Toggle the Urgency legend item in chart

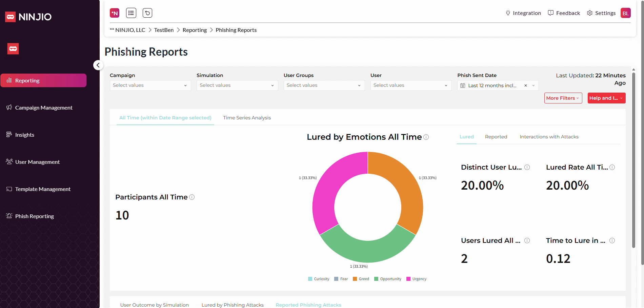[416, 279]
